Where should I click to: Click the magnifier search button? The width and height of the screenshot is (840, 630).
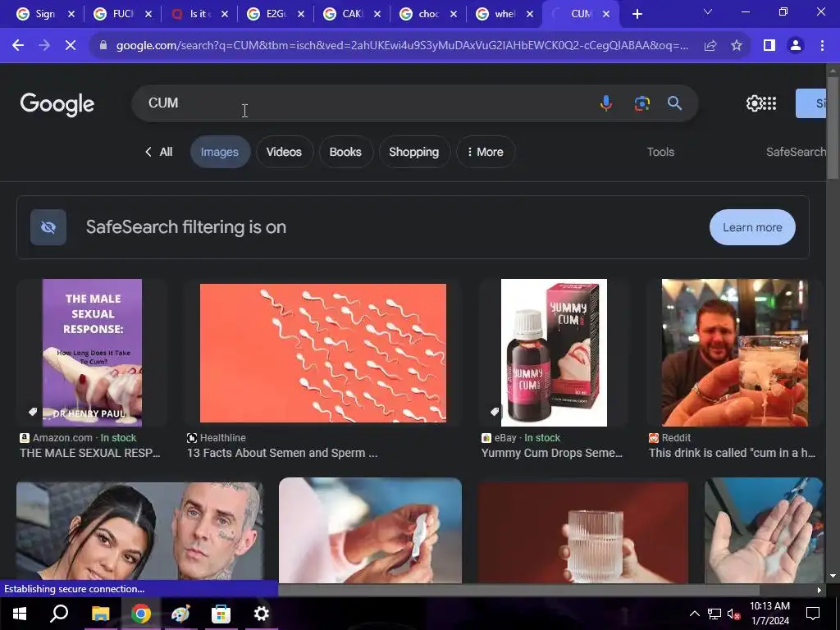click(x=674, y=103)
